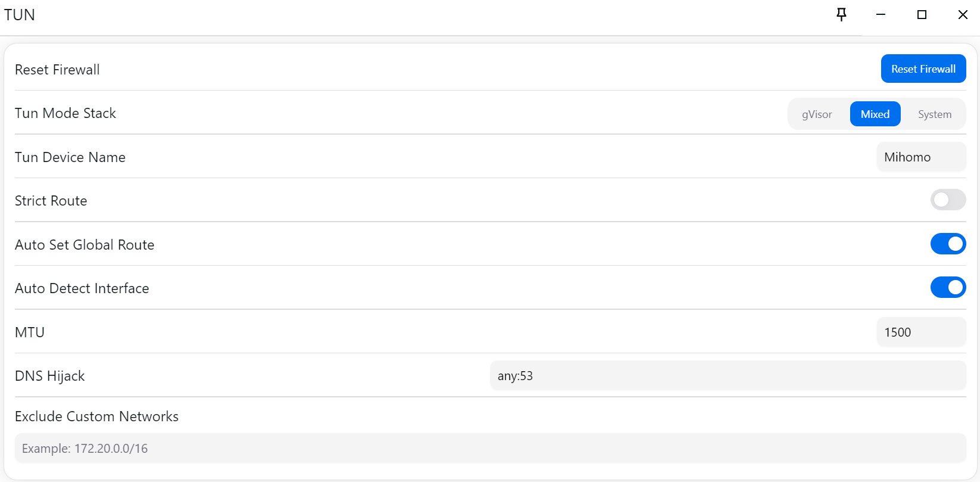
Task: Focus the Tun Device Name field containing Mihomo
Action: click(921, 157)
